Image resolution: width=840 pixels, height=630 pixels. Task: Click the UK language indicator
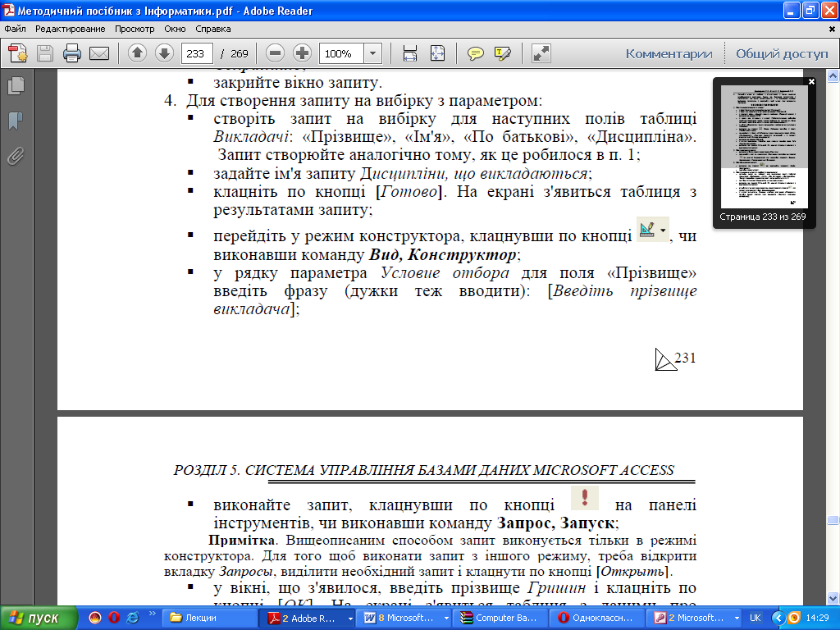(756, 618)
